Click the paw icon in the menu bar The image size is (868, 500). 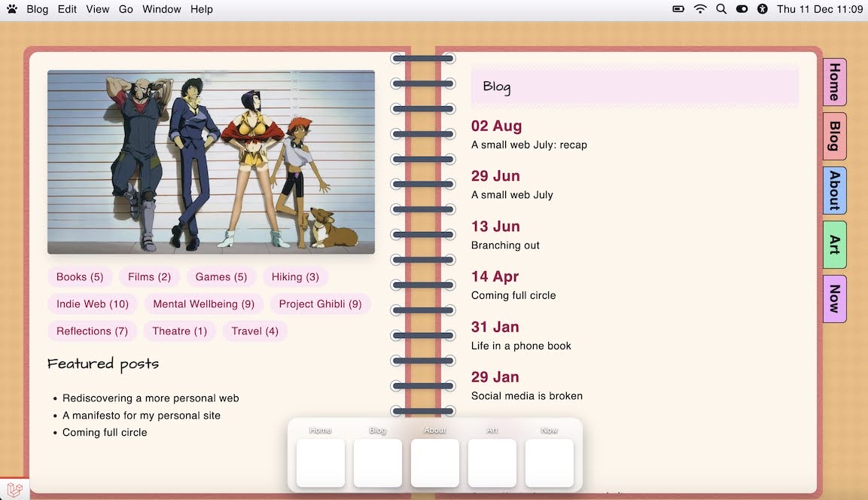[x=12, y=9]
